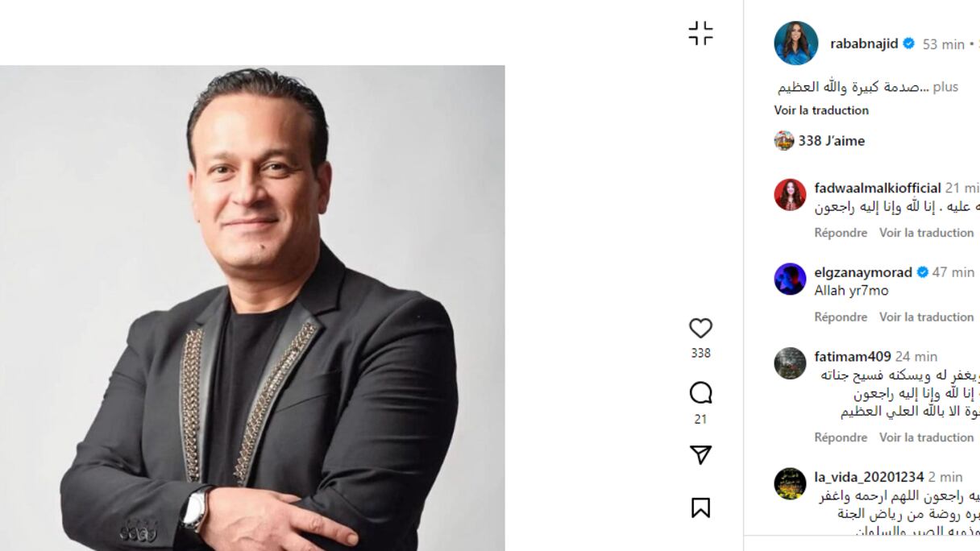Viewport: 980px width, 551px height.
Task: Open comments via the speech bubble icon
Action: click(700, 393)
